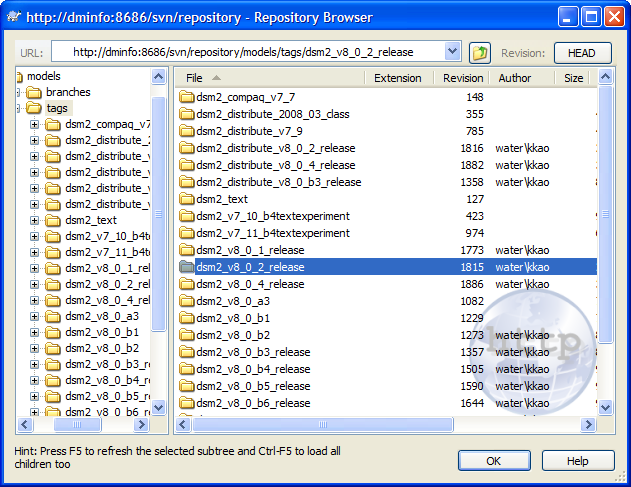The height and width of the screenshot is (487, 631).
Task: Click scroll-left arrow of tree pane horizontal scrollbar
Action: point(25,424)
